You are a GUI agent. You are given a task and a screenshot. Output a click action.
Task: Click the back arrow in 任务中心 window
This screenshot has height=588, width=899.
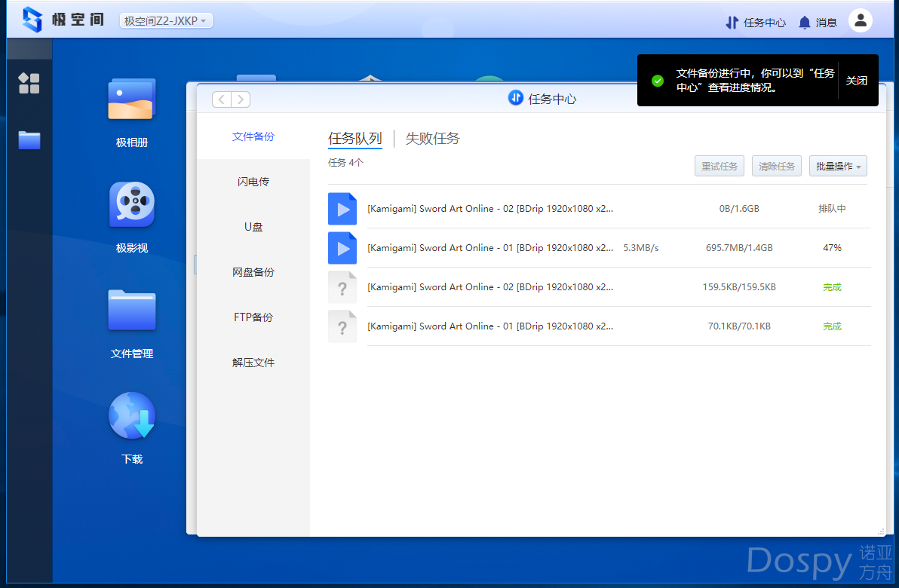[222, 100]
